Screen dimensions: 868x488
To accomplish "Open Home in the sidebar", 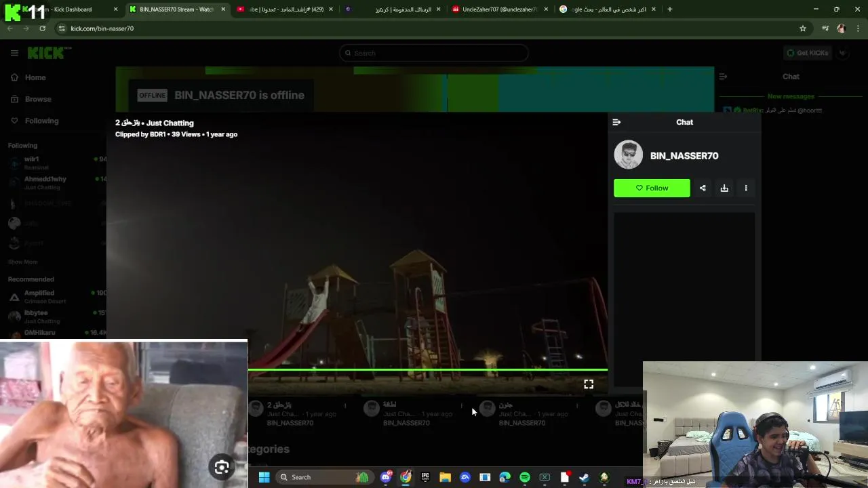I will [28, 77].
